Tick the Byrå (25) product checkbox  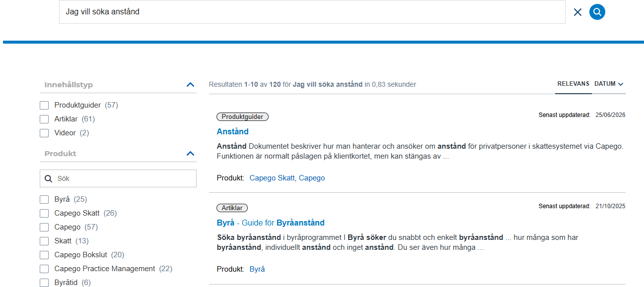(44, 199)
